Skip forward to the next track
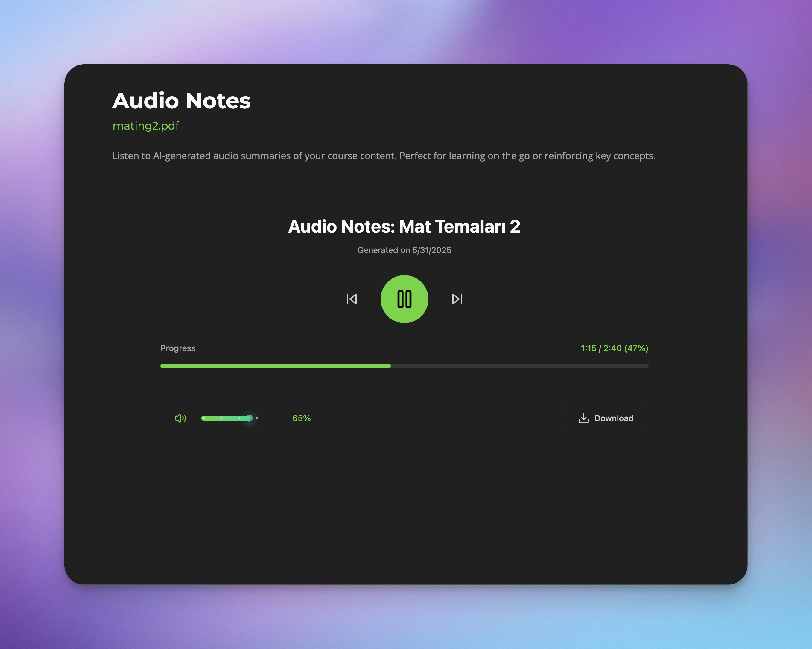 click(x=457, y=299)
